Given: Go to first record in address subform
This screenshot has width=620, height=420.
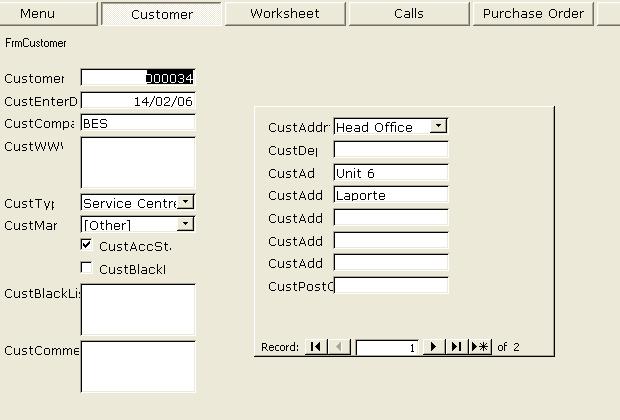Looking at the screenshot, I should (316, 347).
